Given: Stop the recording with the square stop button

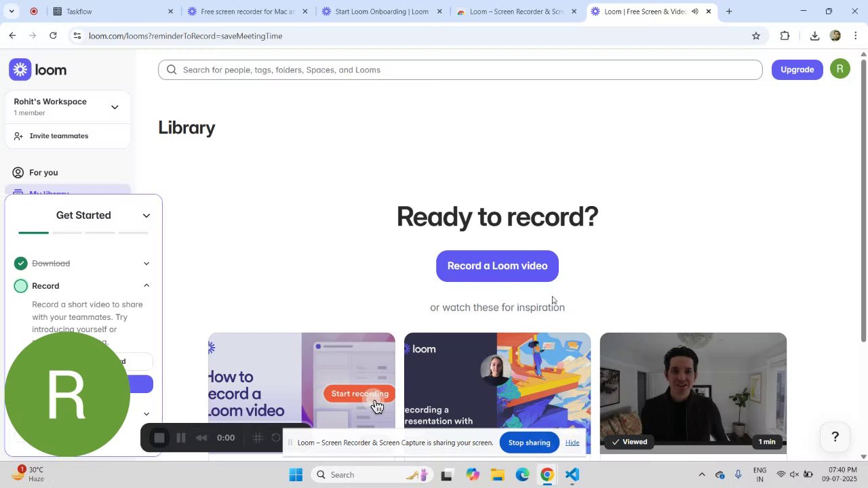Looking at the screenshot, I should click(159, 438).
